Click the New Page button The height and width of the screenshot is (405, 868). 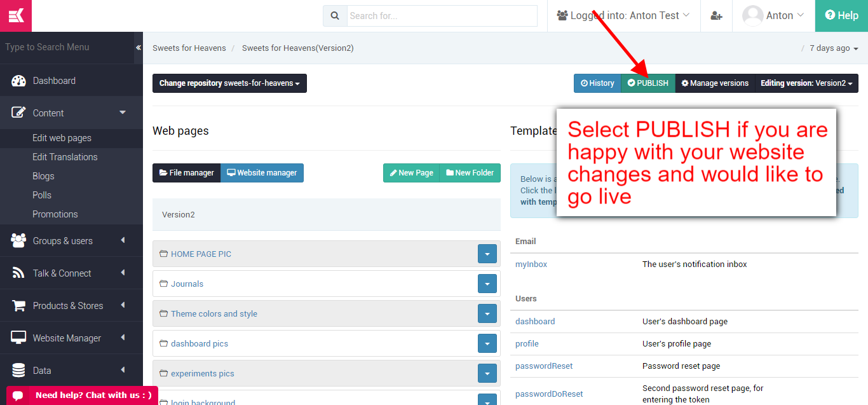click(411, 173)
